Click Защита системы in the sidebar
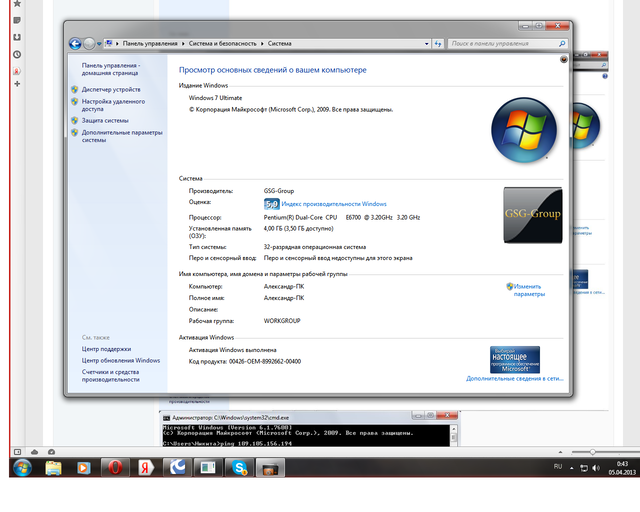 point(105,120)
